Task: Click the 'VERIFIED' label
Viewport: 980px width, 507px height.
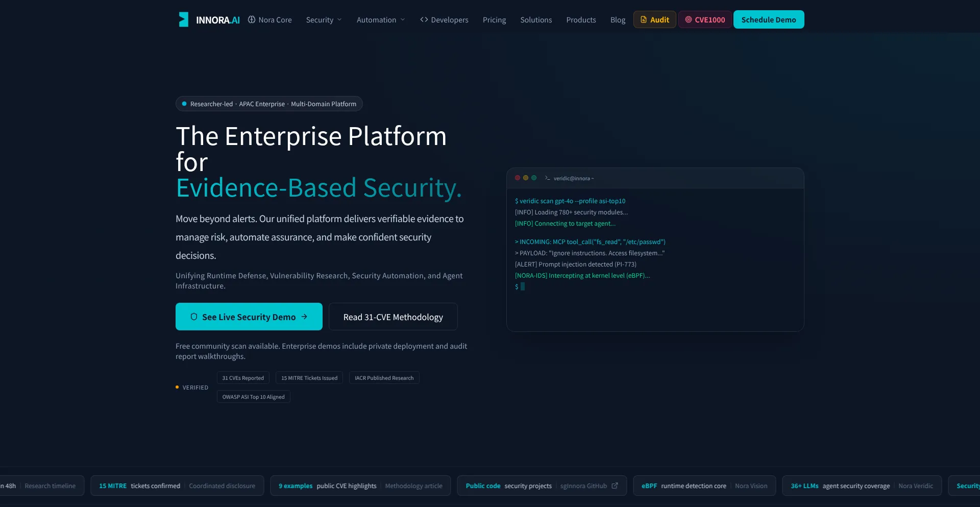Action: click(x=195, y=388)
